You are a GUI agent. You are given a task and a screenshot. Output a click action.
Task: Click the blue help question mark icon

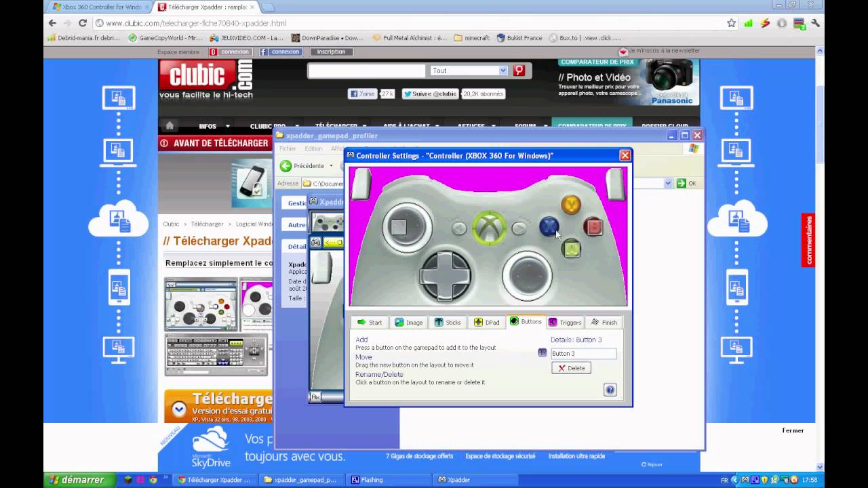coord(610,390)
